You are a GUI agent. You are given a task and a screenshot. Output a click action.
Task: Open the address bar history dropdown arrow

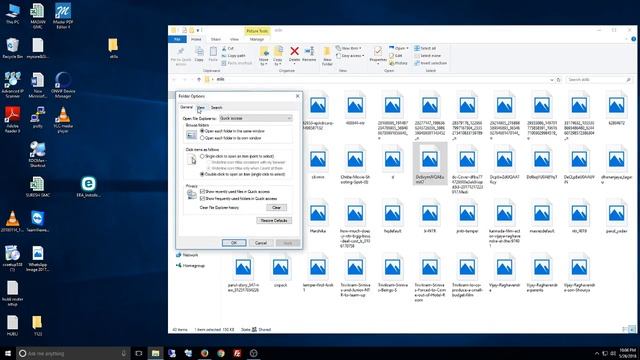552,80
